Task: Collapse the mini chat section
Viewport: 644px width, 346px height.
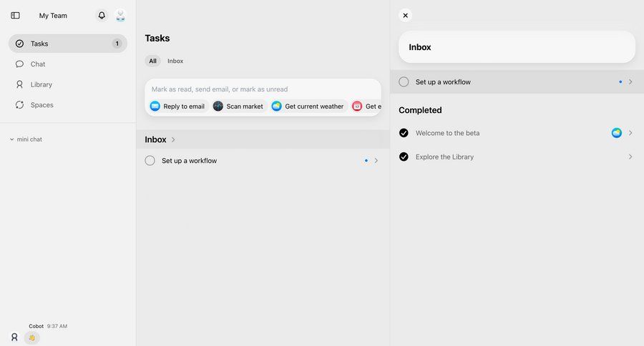Action: 12,139
